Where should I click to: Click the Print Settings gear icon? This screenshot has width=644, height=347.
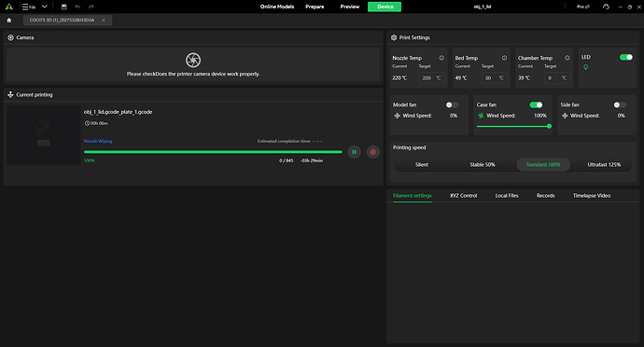[394, 37]
